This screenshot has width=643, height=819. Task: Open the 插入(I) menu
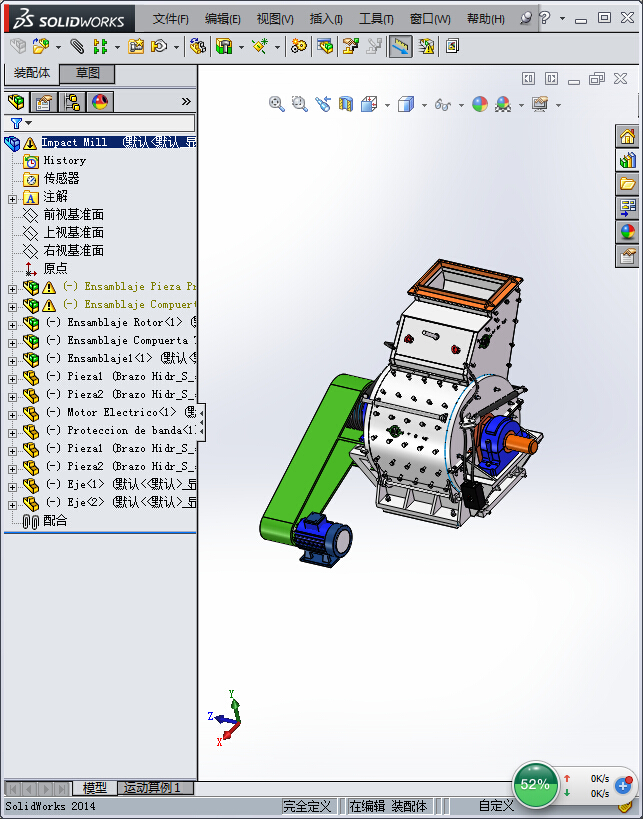click(326, 19)
